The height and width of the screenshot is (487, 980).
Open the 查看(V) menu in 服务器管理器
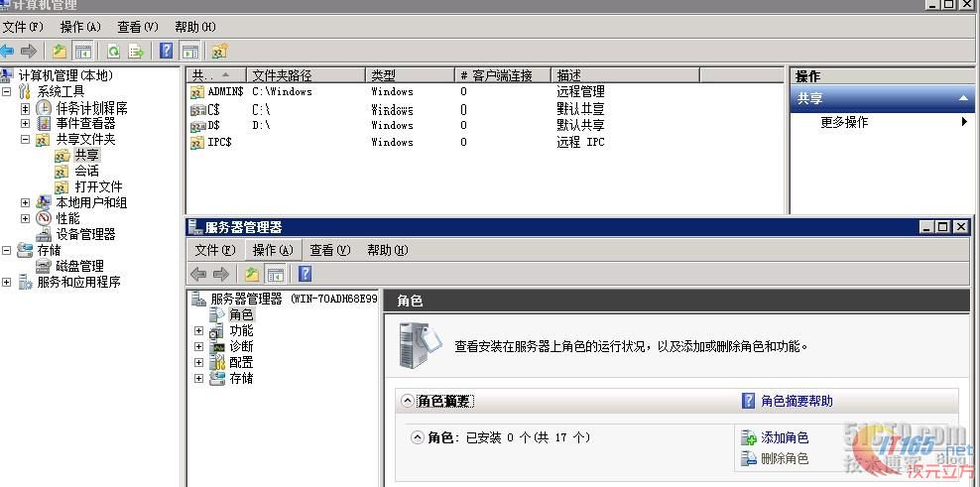(330, 250)
